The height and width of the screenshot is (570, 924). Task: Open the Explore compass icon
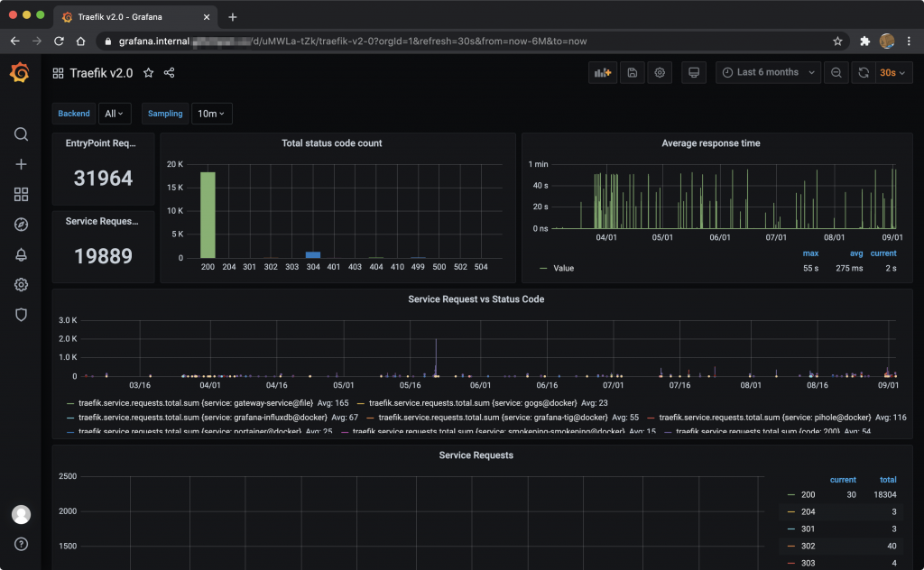pyautogui.click(x=21, y=225)
